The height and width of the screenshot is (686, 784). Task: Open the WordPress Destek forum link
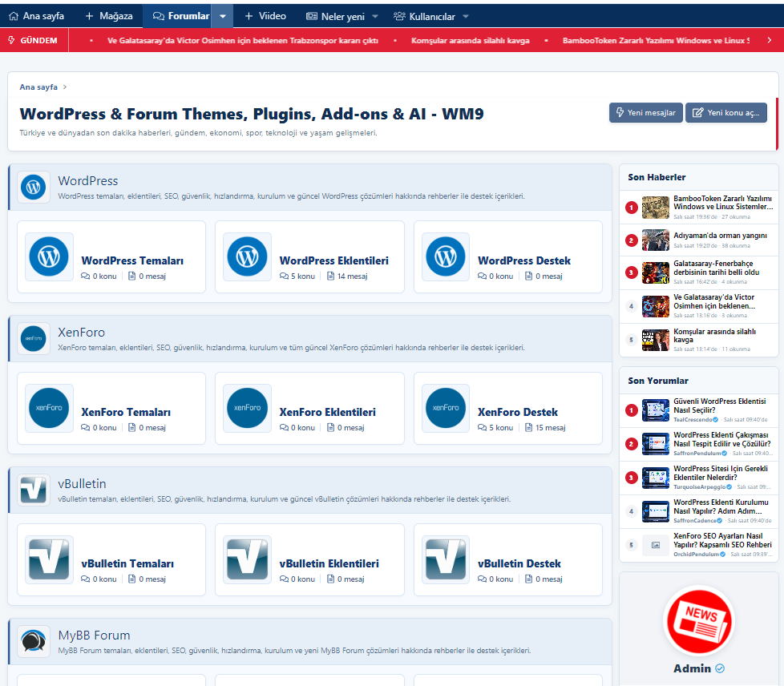pyautogui.click(x=524, y=260)
